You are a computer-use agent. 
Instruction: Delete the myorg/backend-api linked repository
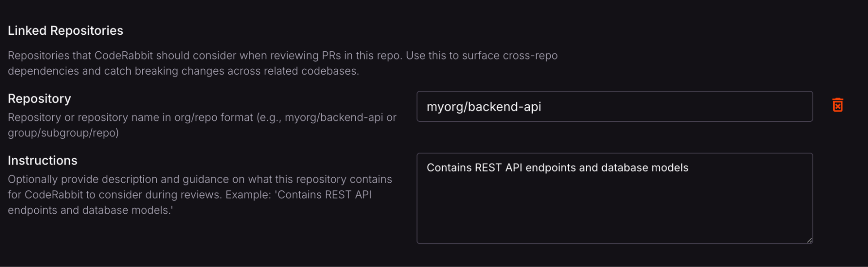tap(838, 105)
